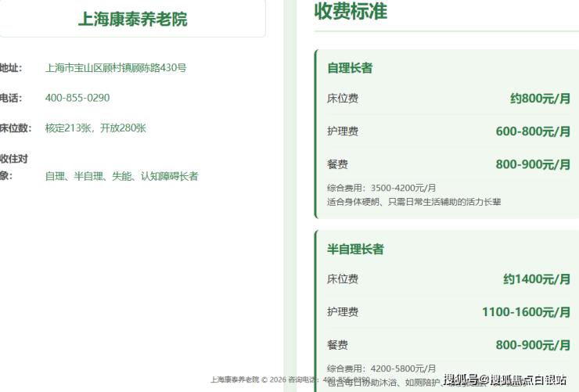The image size is (579, 392).
Task: Select 800-900元/月 in the 半自理长者 card
Action: click(533, 345)
